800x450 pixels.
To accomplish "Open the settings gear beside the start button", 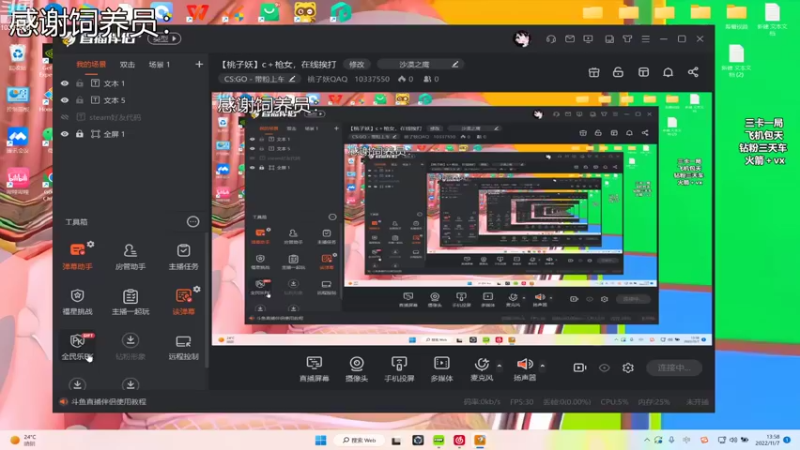I will click(x=628, y=368).
